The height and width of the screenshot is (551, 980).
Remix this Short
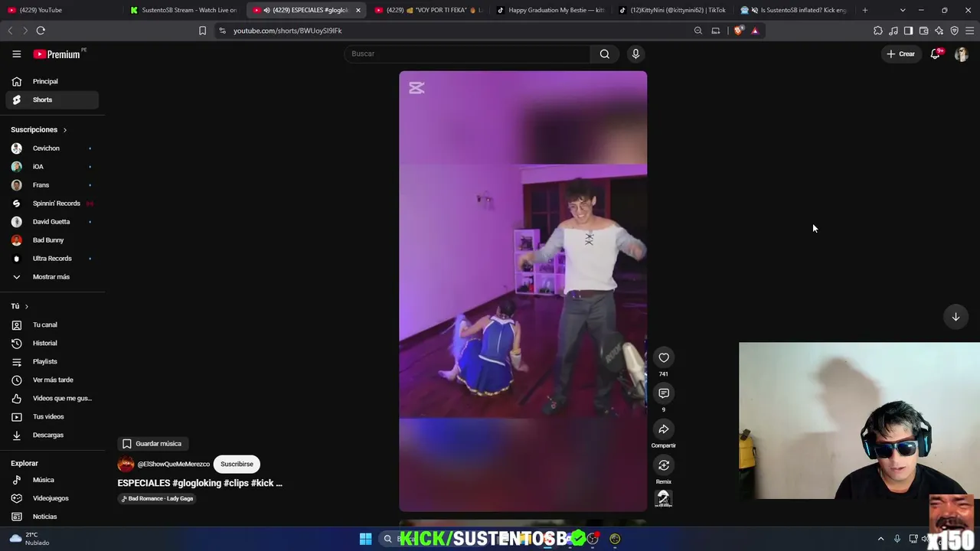pyautogui.click(x=664, y=465)
